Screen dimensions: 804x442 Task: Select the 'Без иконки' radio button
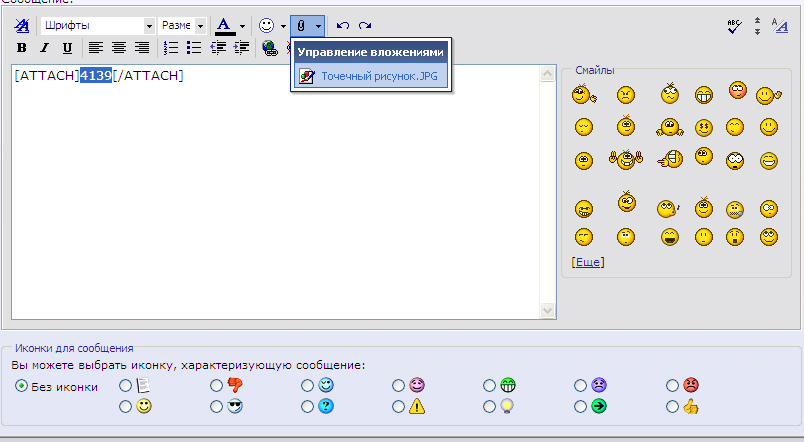(x=21, y=387)
